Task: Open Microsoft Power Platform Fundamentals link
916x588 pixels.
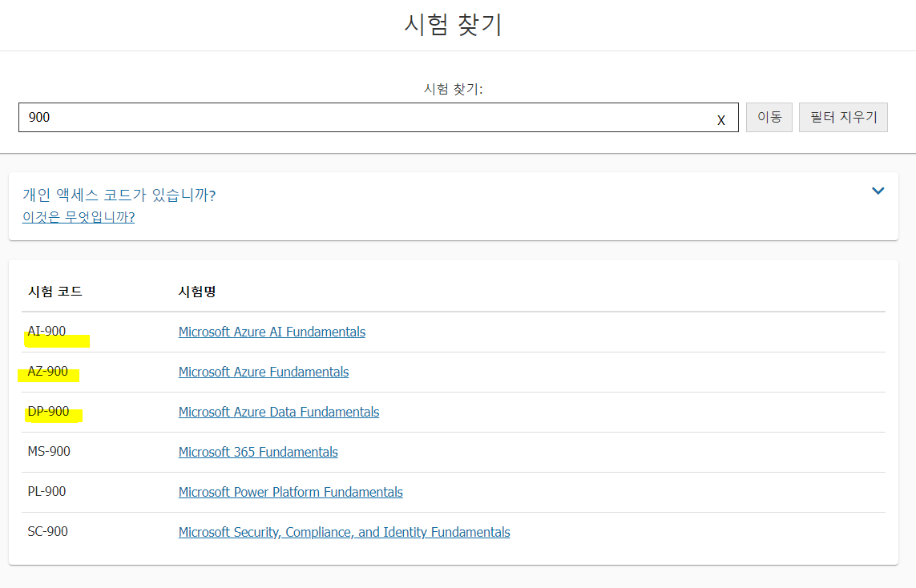Action: pyautogui.click(x=290, y=492)
